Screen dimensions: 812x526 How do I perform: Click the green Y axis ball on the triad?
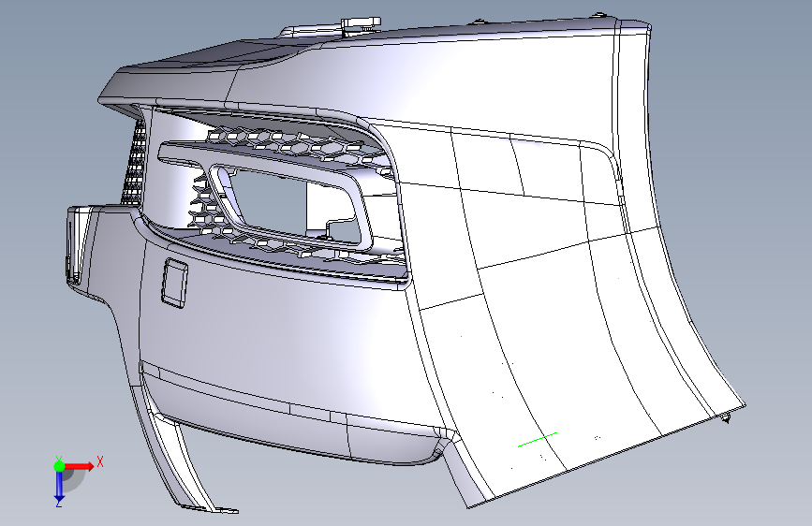59,466
